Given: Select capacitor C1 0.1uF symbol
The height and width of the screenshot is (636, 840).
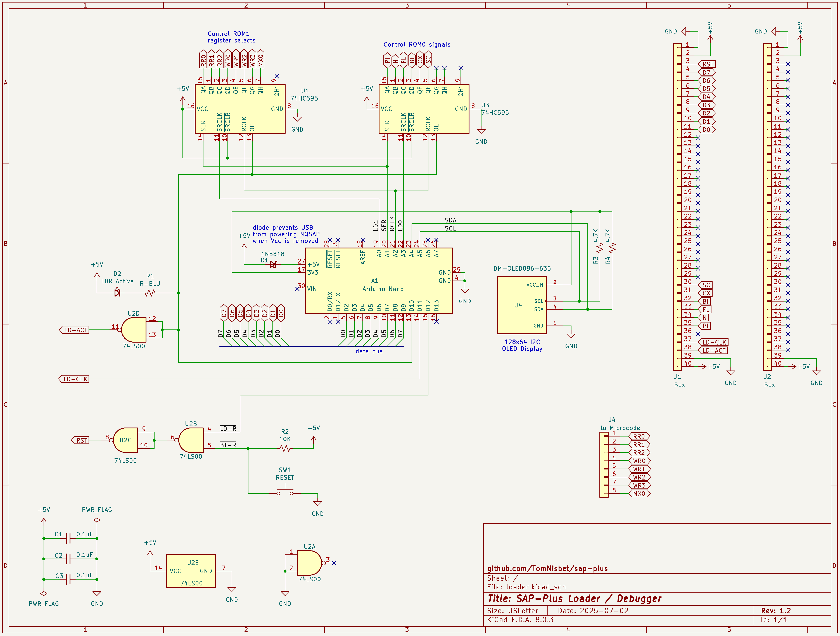Looking at the screenshot, I should (68, 538).
